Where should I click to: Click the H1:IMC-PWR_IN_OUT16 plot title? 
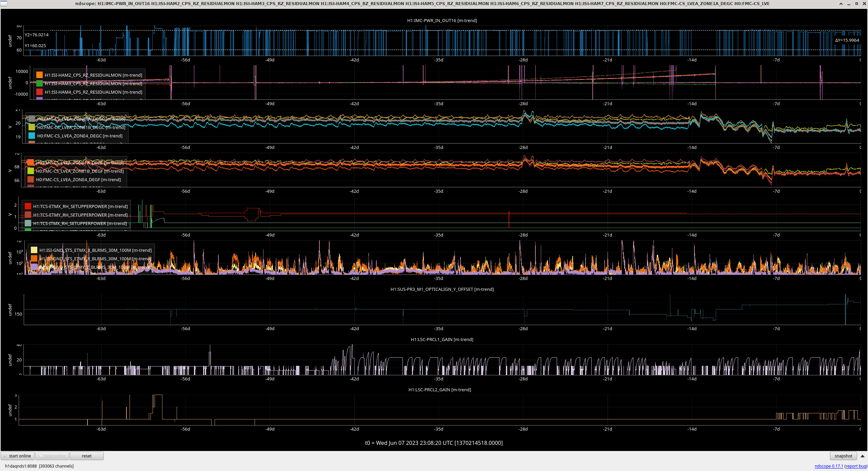(442, 20)
